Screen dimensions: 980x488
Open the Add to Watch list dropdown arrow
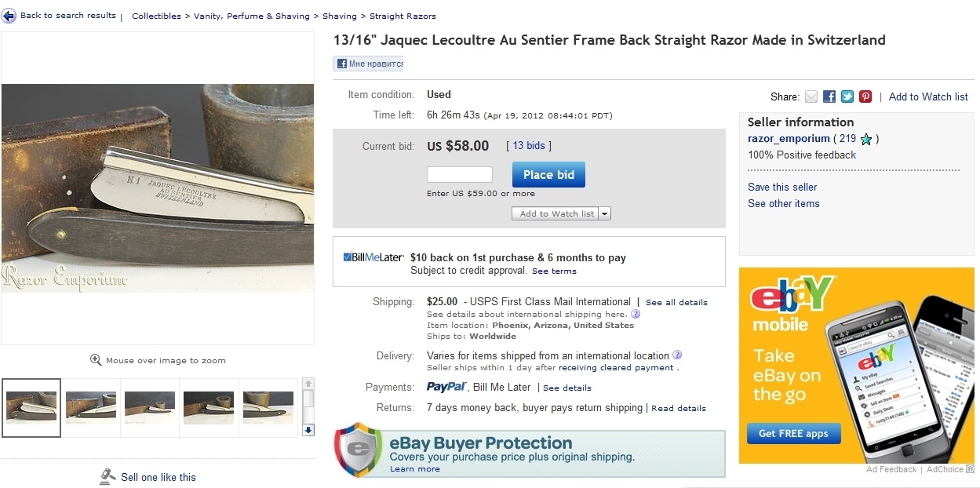coord(605,213)
